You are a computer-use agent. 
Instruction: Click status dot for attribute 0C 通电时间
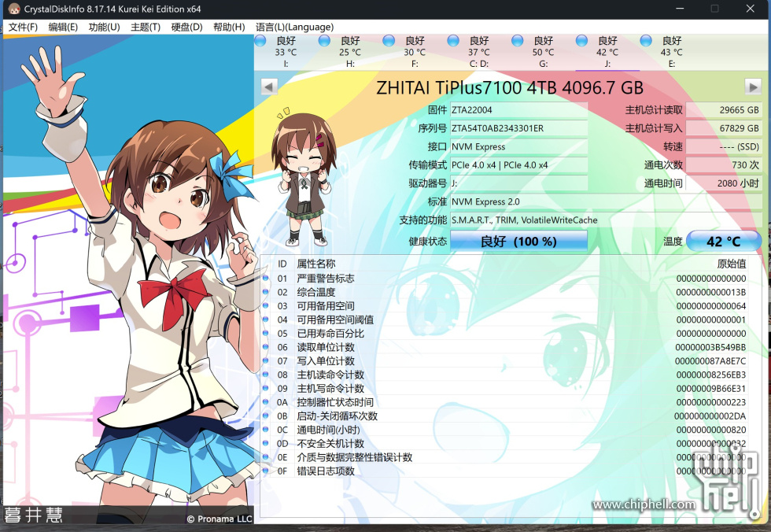click(266, 430)
